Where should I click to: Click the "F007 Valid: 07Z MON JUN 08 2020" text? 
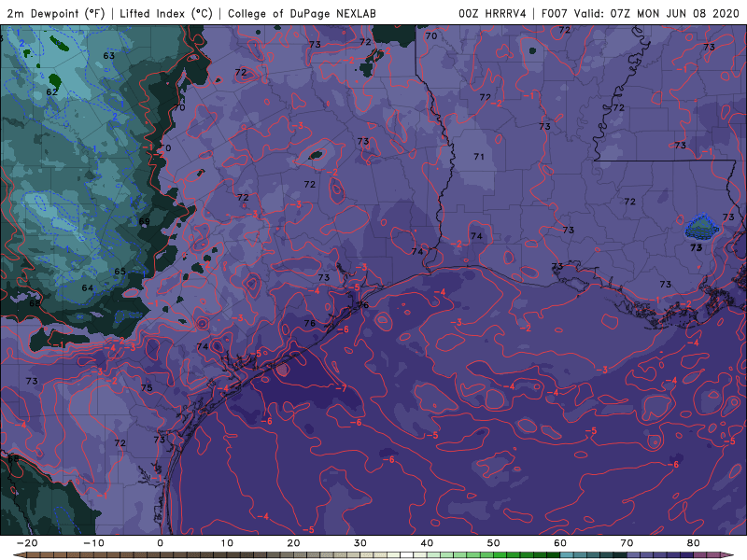641,13
